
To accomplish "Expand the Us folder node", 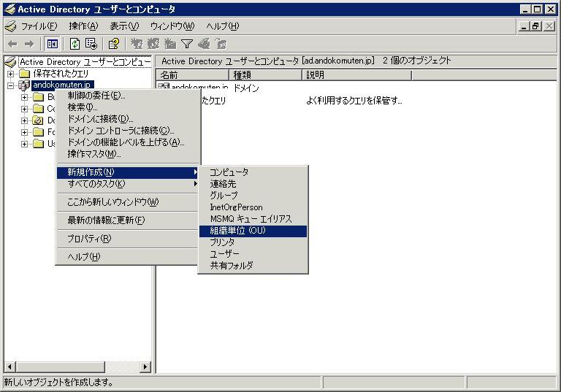I will click(x=24, y=144).
